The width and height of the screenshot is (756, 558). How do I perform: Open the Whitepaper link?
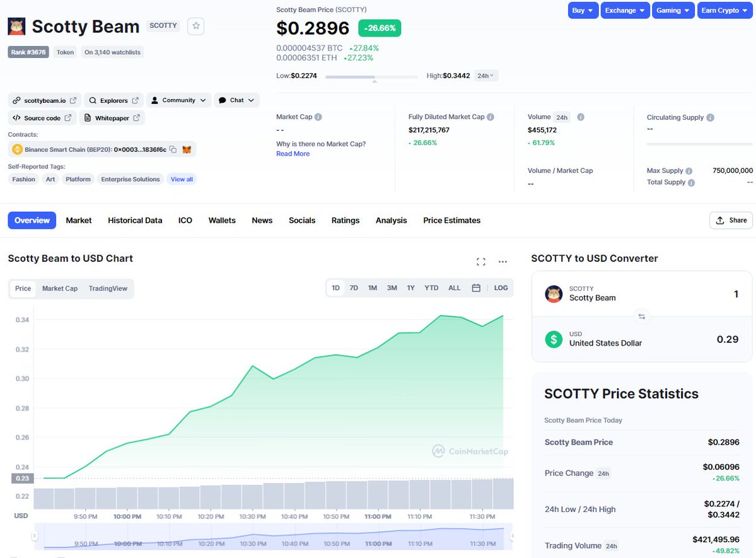click(112, 118)
